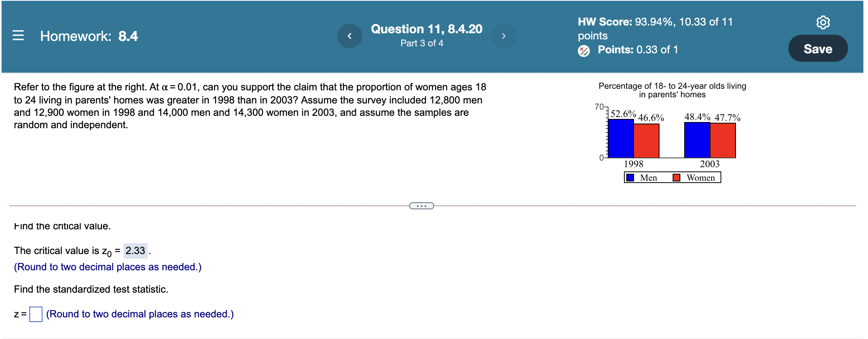Screen dimensions: 868x339
Task: Click the previous question chevron
Action: (x=350, y=36)
